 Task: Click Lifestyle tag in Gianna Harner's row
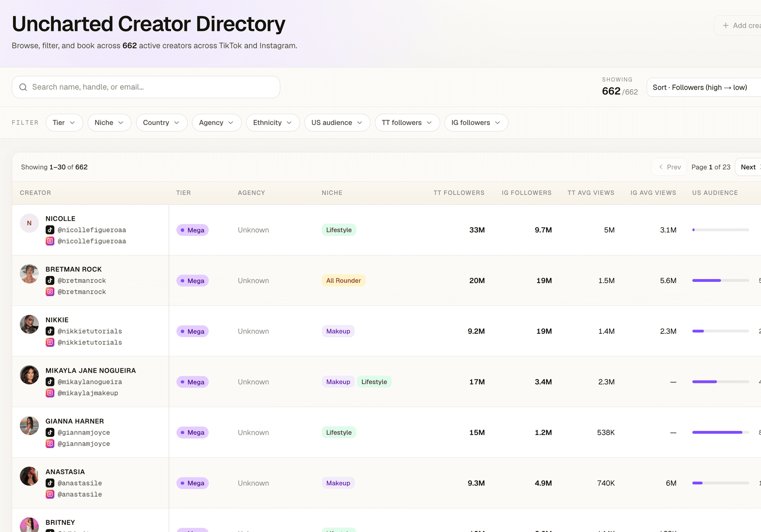pyautogui.click(x=339, y=432)
